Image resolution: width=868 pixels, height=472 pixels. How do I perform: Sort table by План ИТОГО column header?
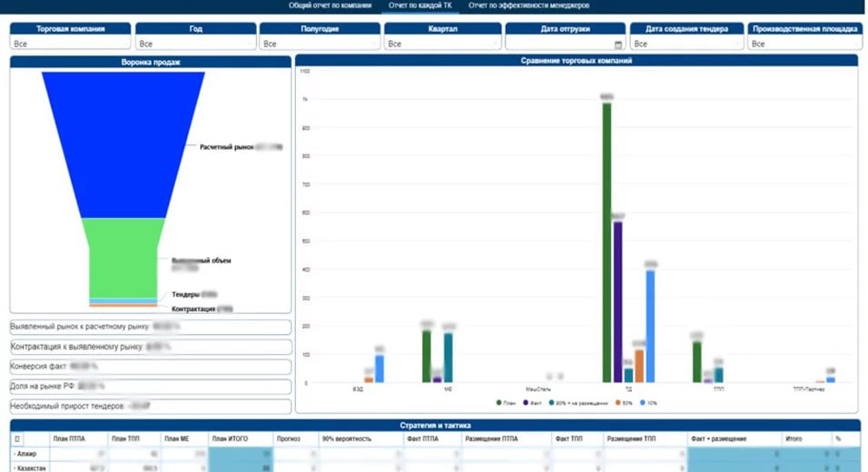point(229,439)
